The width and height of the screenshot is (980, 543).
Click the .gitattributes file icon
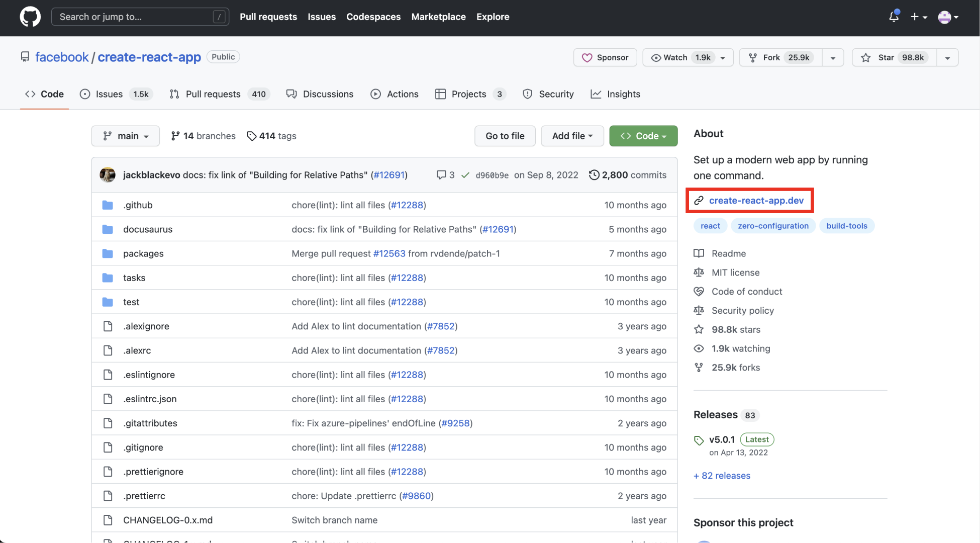pyautogui.click(x=108, y=423)
